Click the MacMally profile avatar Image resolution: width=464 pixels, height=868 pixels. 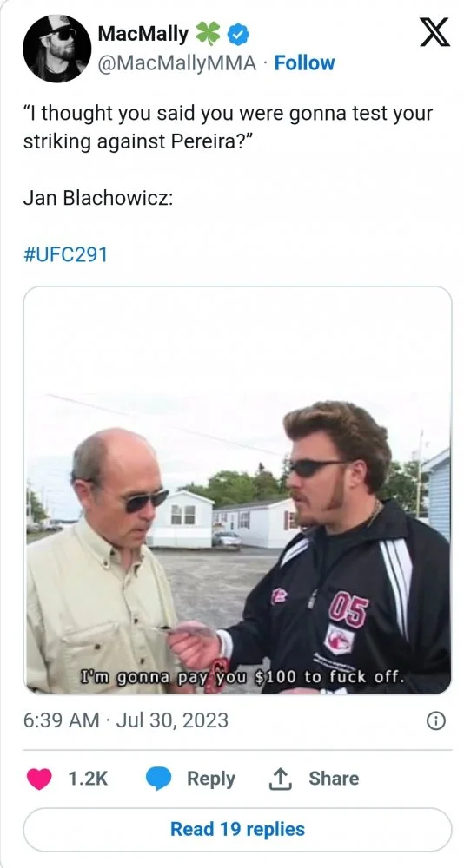[56, 49]
